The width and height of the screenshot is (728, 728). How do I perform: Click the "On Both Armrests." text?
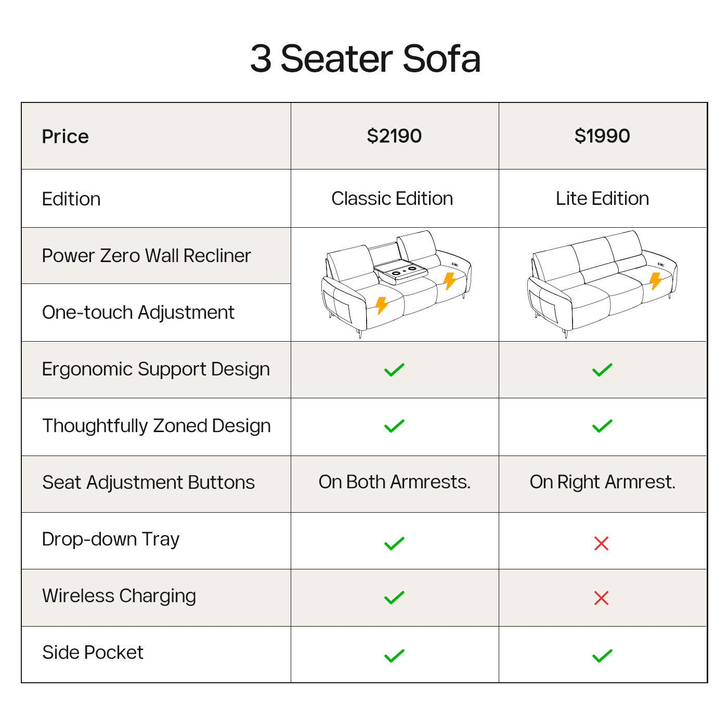pos(394,482)
